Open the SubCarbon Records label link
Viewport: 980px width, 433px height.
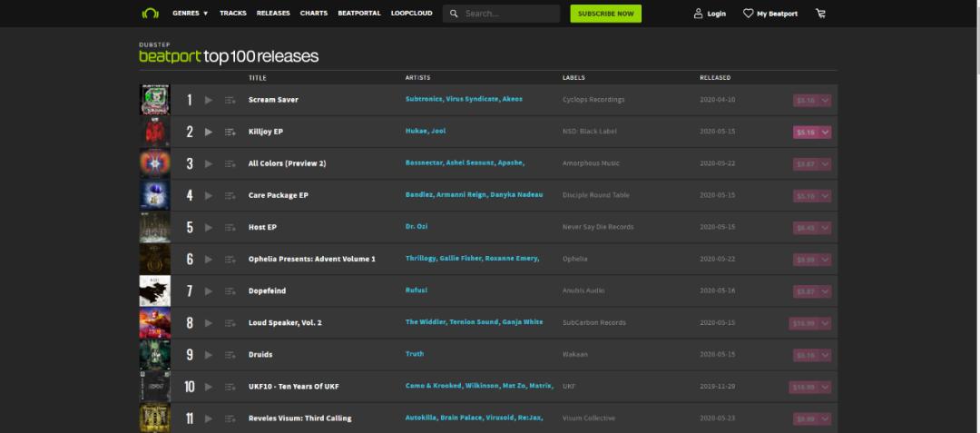pos(593,322)
